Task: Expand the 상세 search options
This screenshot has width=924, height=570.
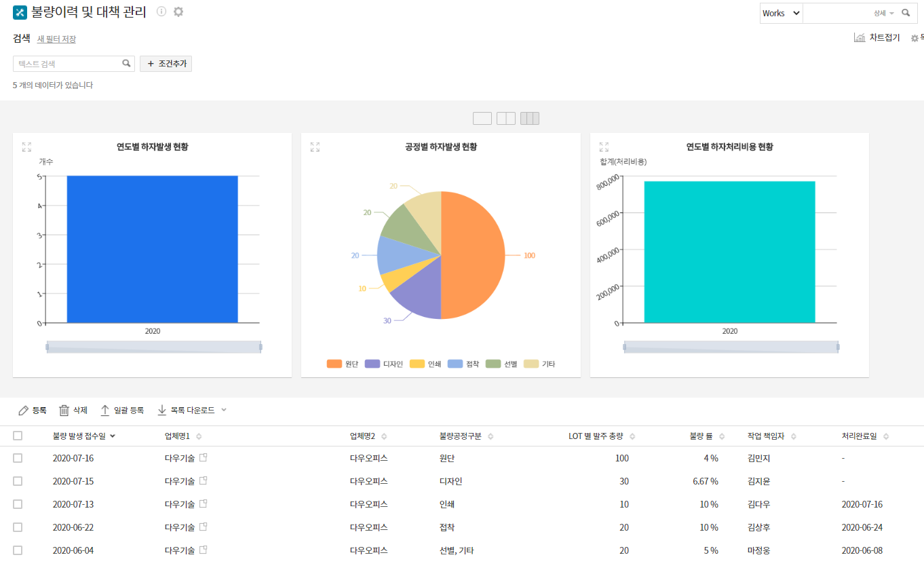Action: pos(883,13)
